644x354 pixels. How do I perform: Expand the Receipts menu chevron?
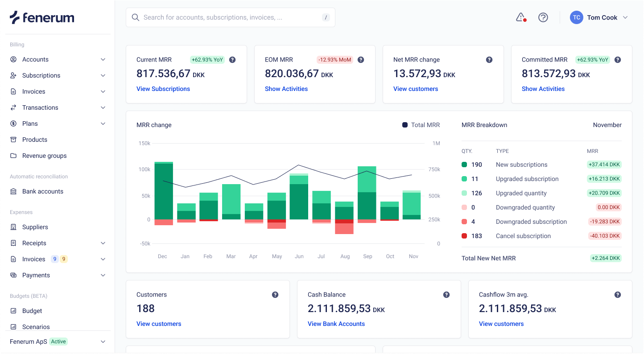pos(103,243)
